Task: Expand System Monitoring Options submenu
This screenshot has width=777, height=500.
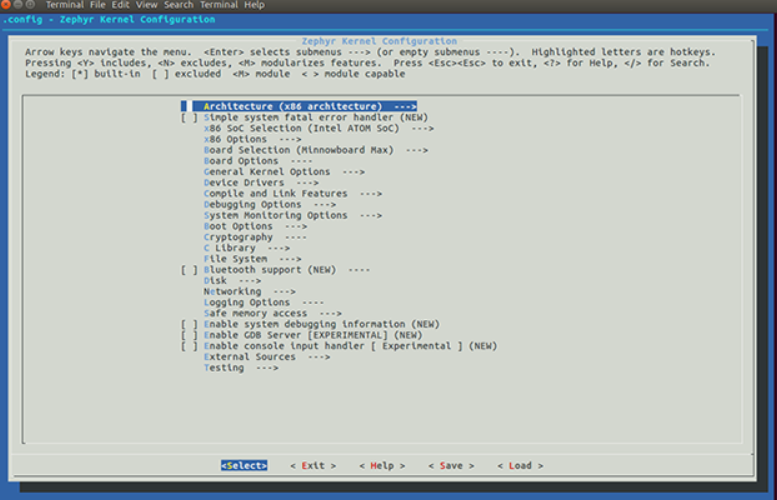Action: coord(292,216)
